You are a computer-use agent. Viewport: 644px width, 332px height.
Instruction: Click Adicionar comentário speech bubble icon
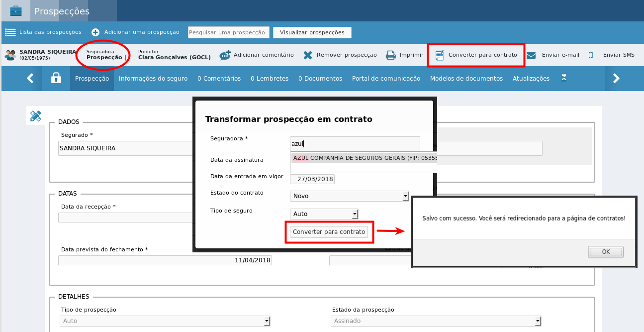point(225,55)
